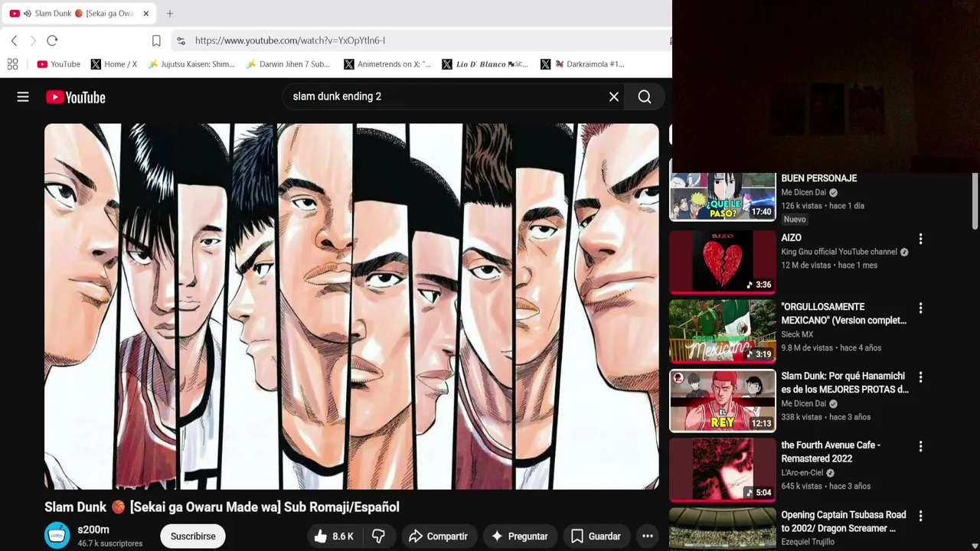980x551 pixels.
Task: Subscribe with the Suscribirse button
Action: (193, 536)
